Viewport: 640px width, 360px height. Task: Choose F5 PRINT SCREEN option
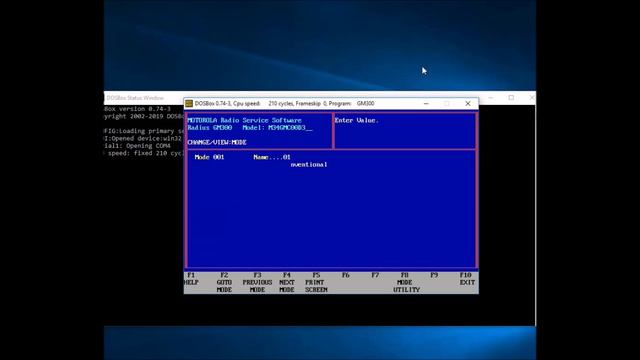pyautogui.click(x=316, y=282)
